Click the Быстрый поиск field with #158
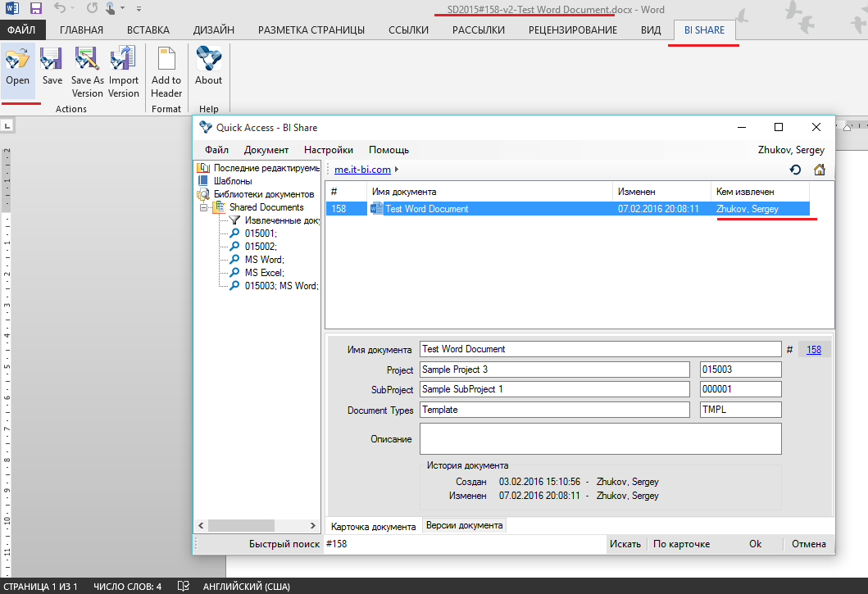 pos(464,544)
